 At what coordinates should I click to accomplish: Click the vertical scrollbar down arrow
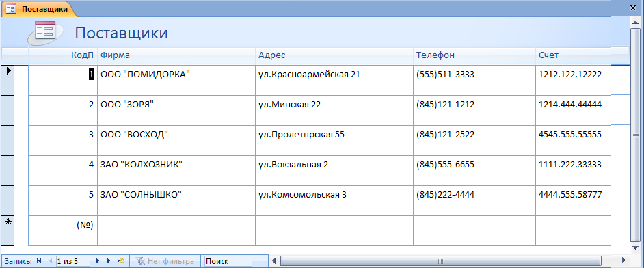pos(636,248)
